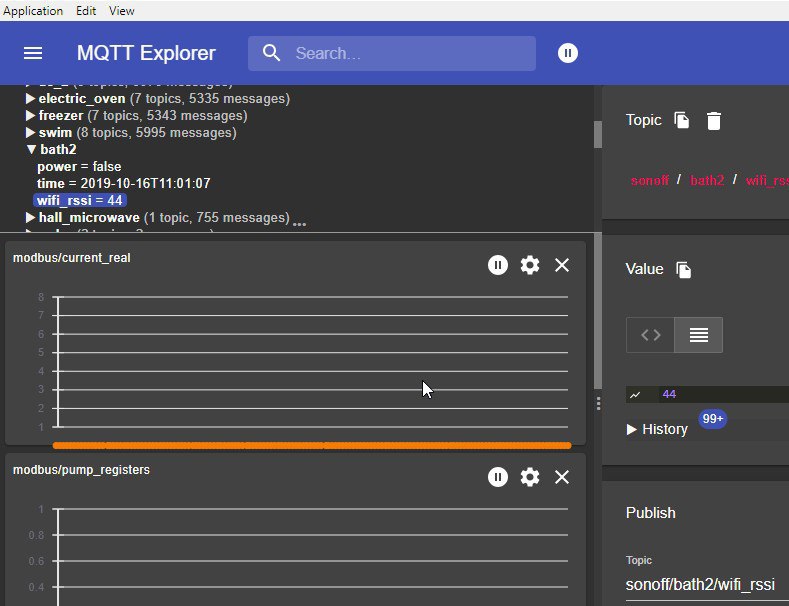
Task: Click the modbus/pump_registers chart title
Action: pos(81,470)
